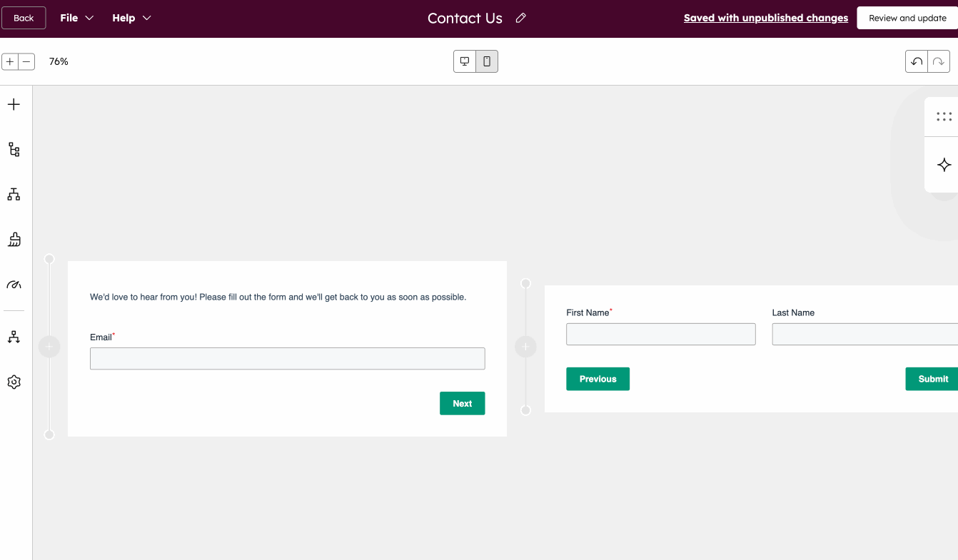The width and height of the screenshot is (958, 560).
Task: Click the six-dot drag handle panel
Action: pyautogui.click(x=944, y=116)
